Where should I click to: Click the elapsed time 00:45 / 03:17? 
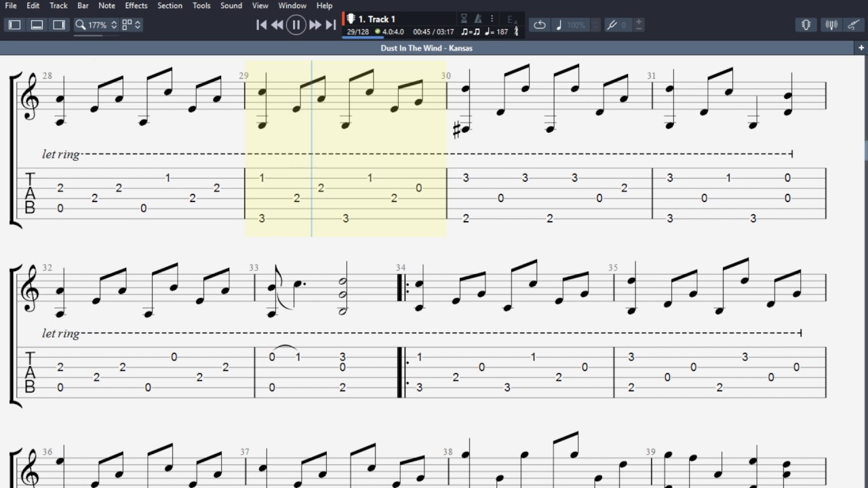(433, 32)
